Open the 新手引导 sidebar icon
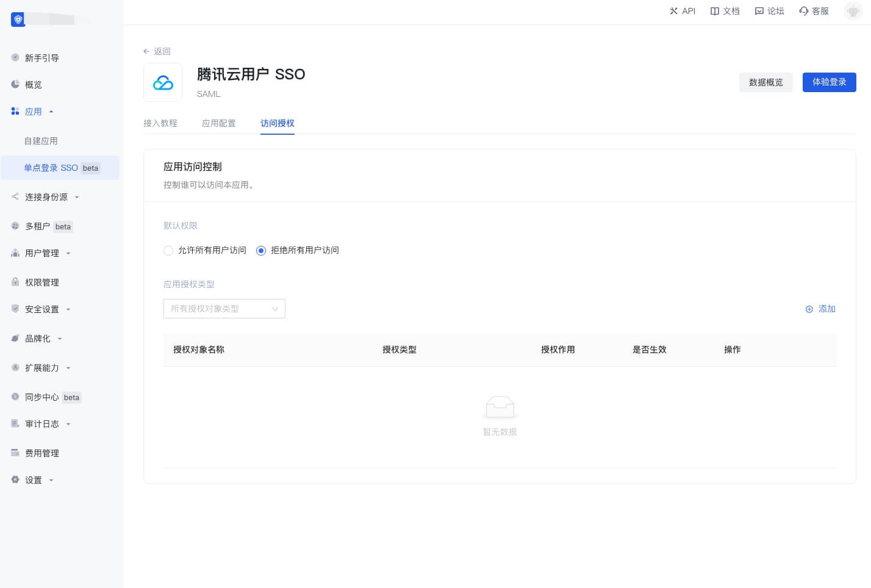Image resolution: width=871 pixels, height=588 pixels. 15,57
